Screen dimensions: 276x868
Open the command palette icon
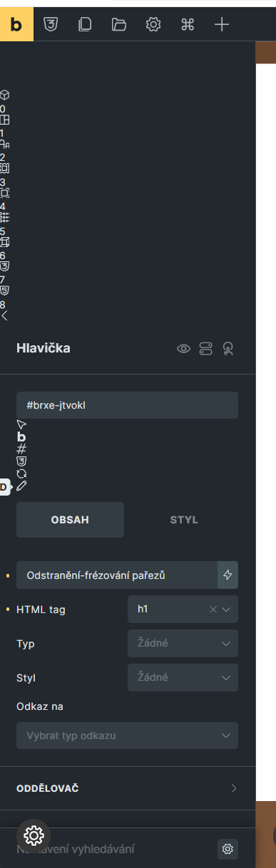tap(188, 24)
